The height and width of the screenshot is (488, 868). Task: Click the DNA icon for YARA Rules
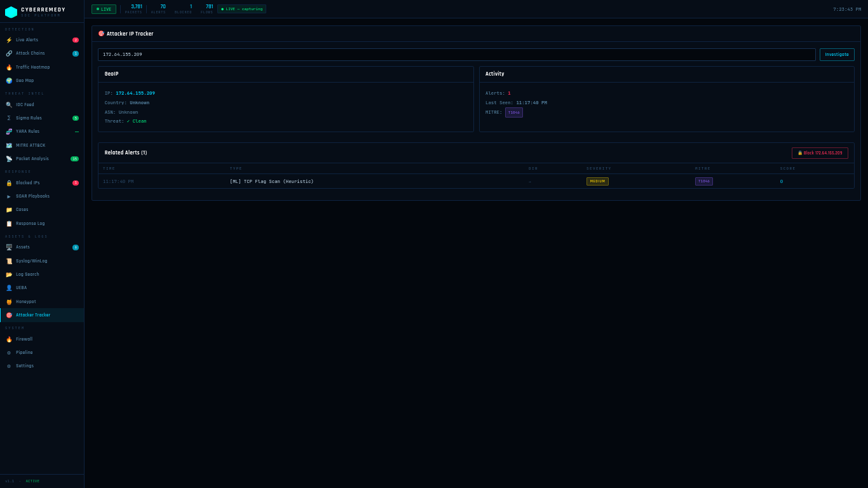click(9, 132)
